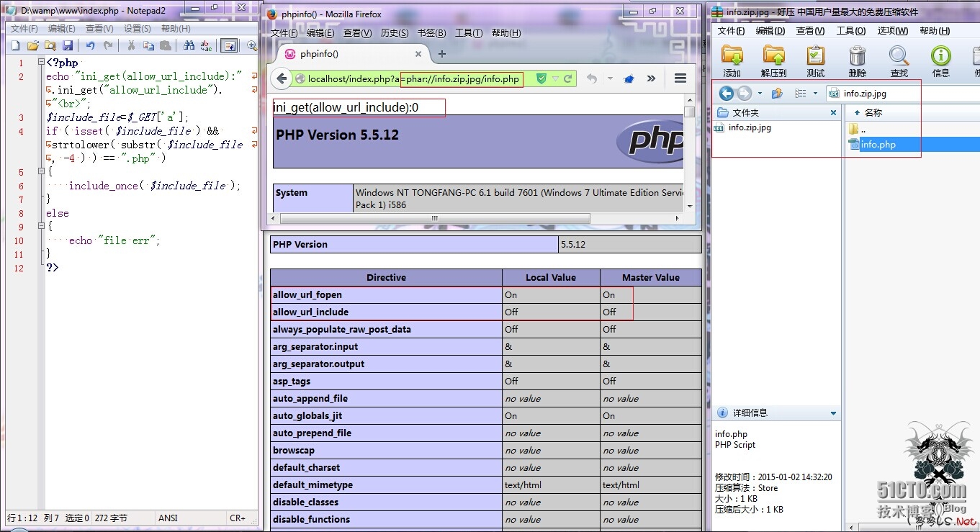
Task: Click the 解压到 extract button in 好压
Action: 774,60
